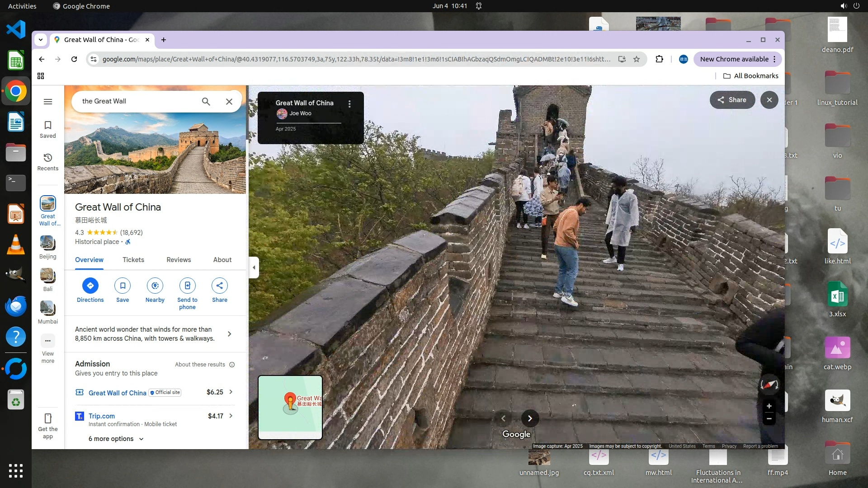868x488 pixels.
Task: Open the Maps hamburger menu
Action: pos(47,101)
